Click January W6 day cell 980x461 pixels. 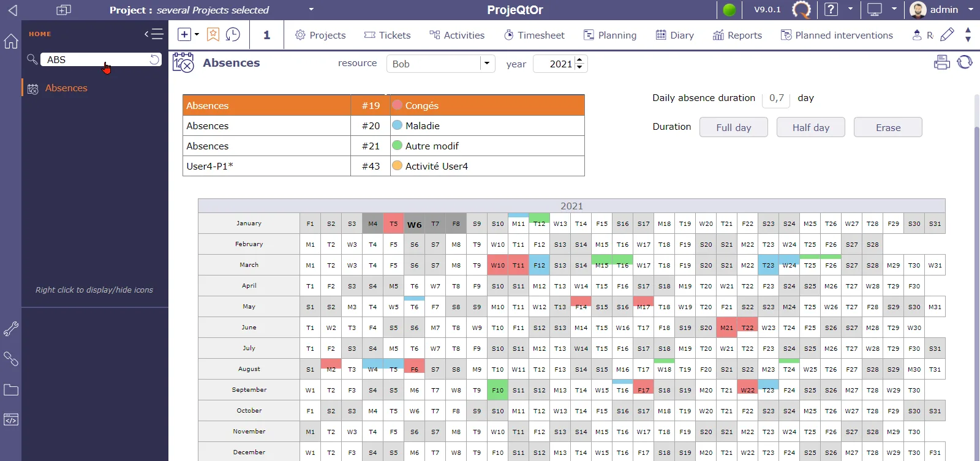pos(415,224)
